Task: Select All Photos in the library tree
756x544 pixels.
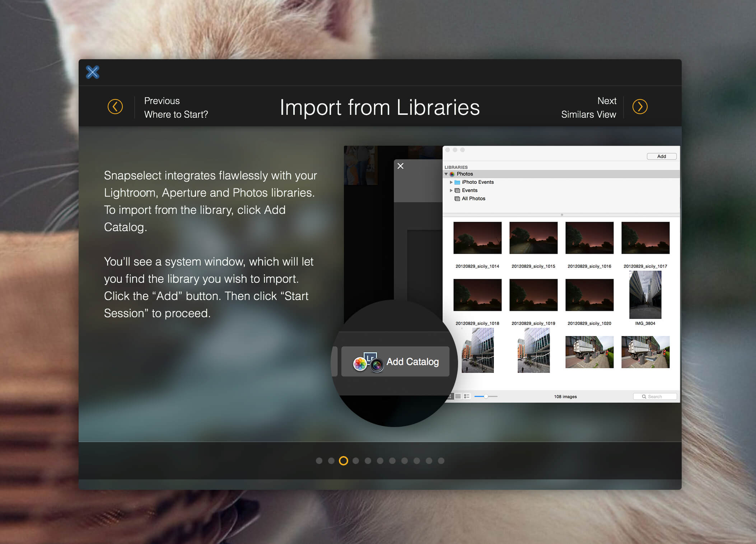Action: click(473, 199)
